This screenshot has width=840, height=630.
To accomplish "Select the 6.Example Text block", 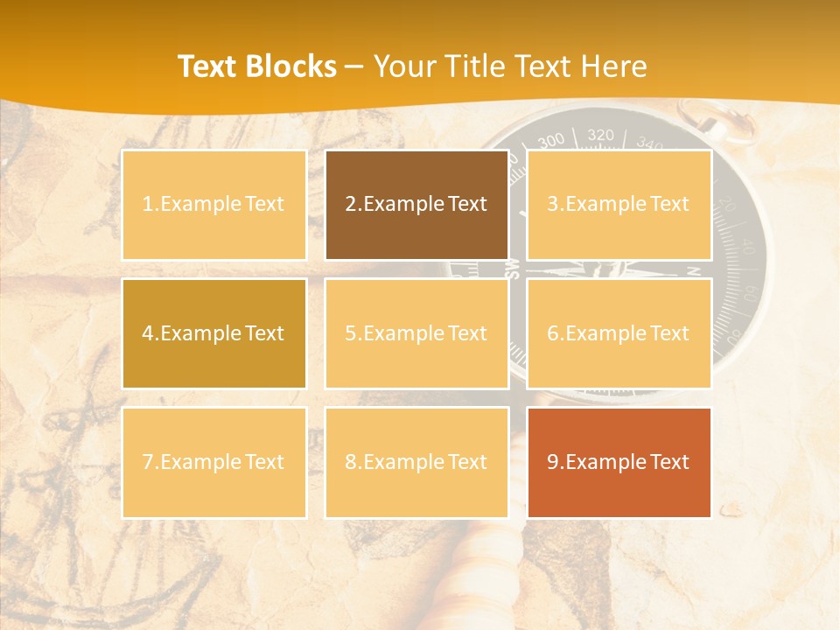I will click(x=619, y=333).
